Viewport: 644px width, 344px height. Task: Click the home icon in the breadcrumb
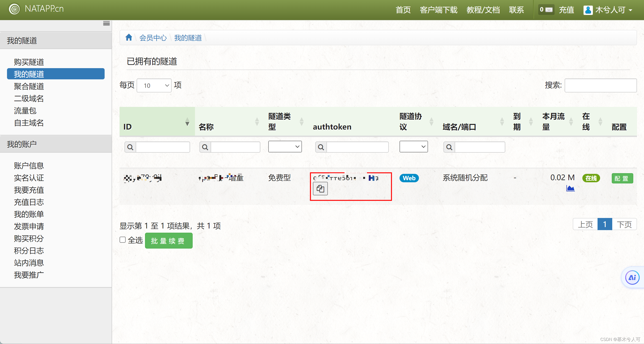click(129, 38)
